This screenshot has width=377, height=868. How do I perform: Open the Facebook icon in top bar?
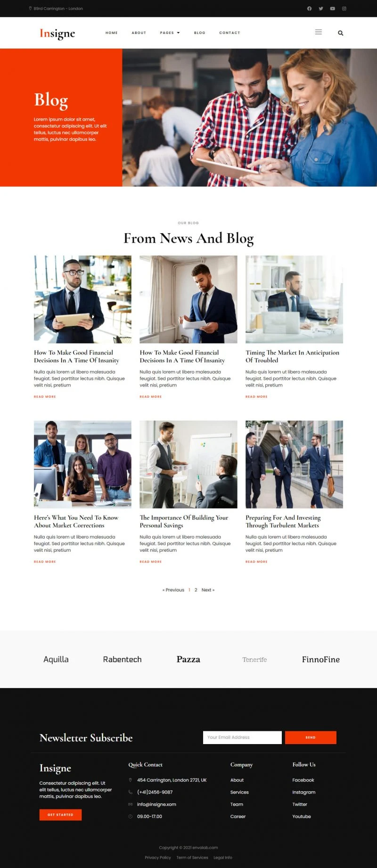point(309,8)
